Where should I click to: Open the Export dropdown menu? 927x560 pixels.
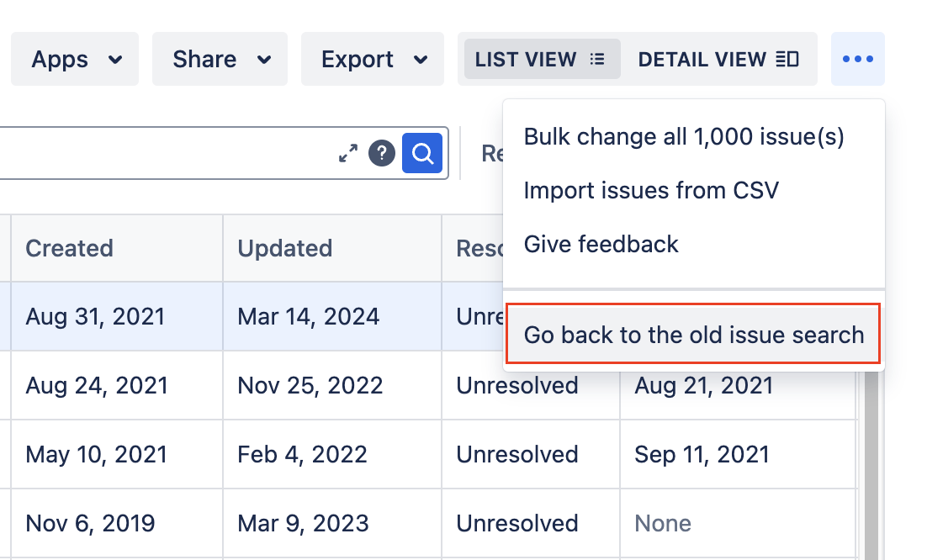[x=372, y=59]
